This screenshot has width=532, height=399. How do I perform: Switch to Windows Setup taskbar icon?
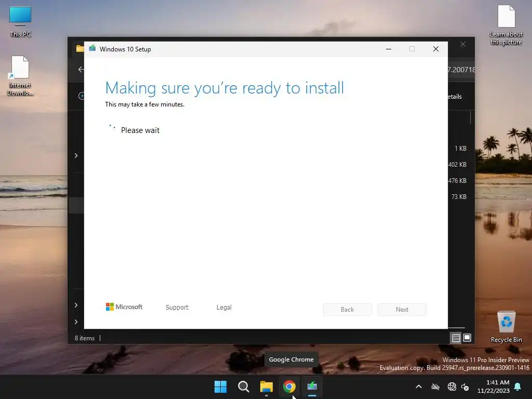tap(312, 387)
